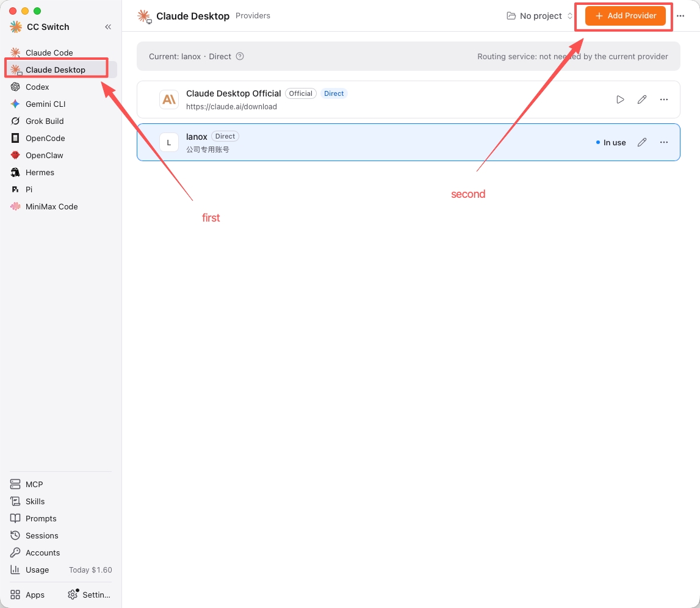
Task: Click the Routing service status text
Action: (x=572, y=56)
